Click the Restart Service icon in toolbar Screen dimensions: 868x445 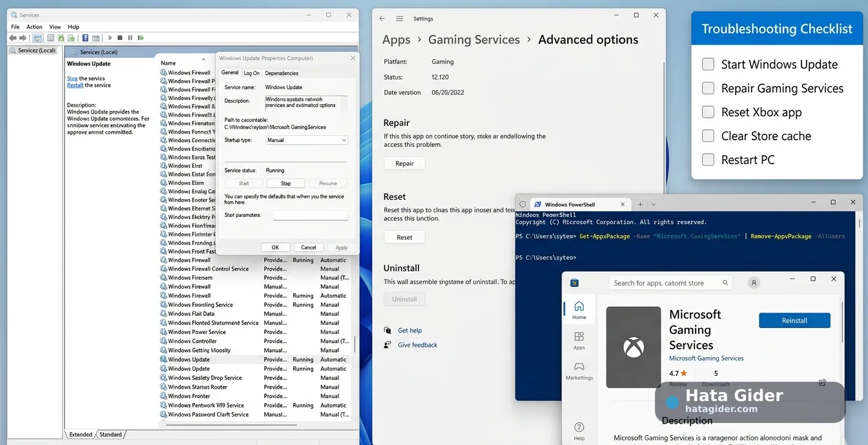coord(141,38)
